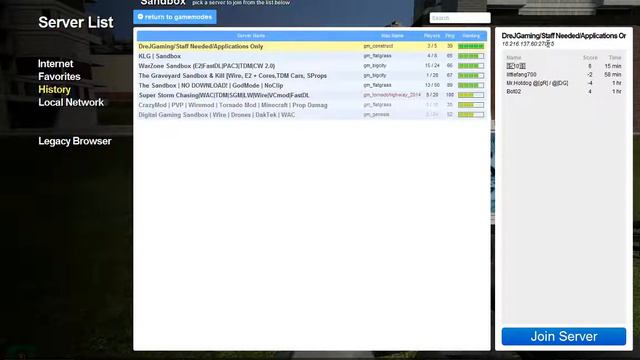The height and width of the screenshot is (360, 640).
Task: Click gm_construct map name cell
Action: coord(378,46)
